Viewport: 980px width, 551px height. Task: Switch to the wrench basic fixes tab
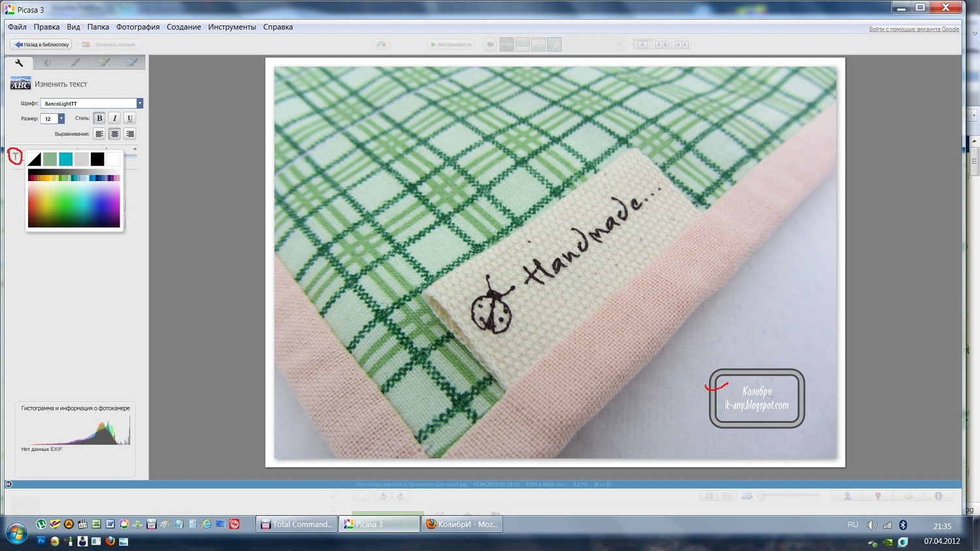[19, 63]
